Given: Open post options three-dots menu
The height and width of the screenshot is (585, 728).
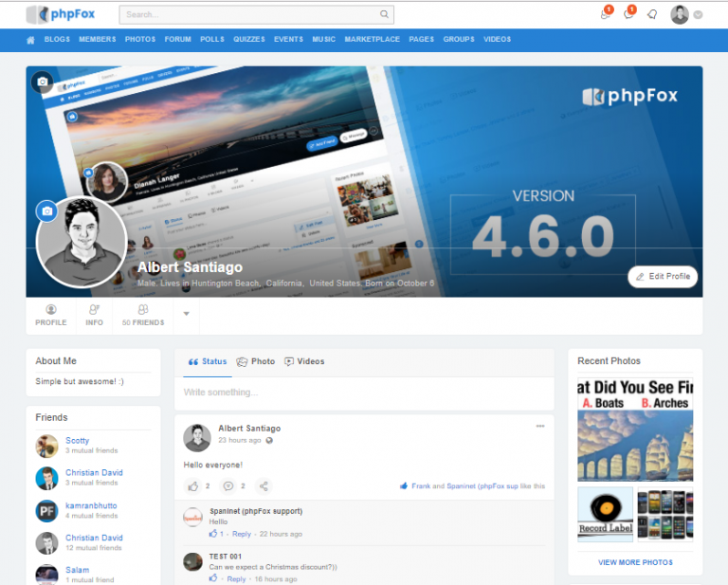Looking at the screenshot, I should [x=540, y=427].
